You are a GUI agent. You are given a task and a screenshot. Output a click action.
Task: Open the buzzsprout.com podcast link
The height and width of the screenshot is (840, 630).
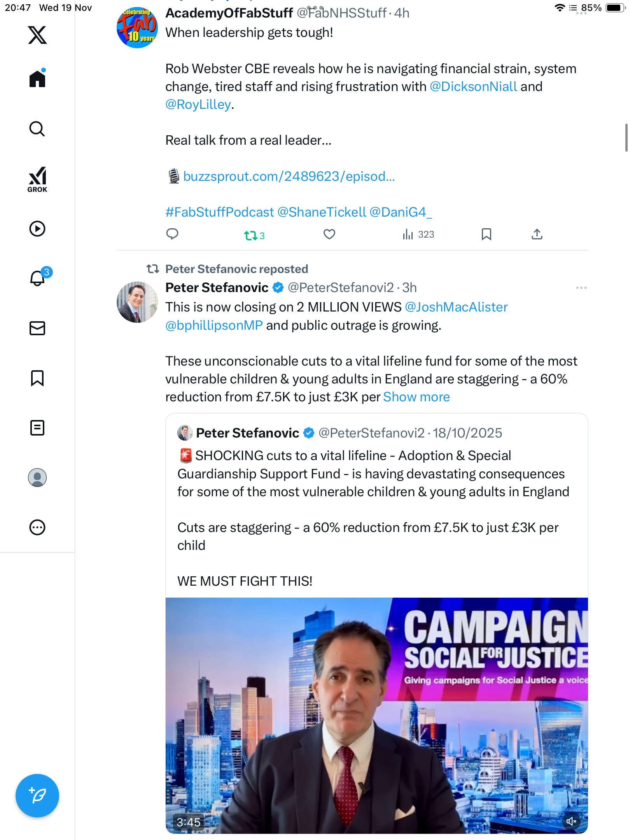point(289,177)
